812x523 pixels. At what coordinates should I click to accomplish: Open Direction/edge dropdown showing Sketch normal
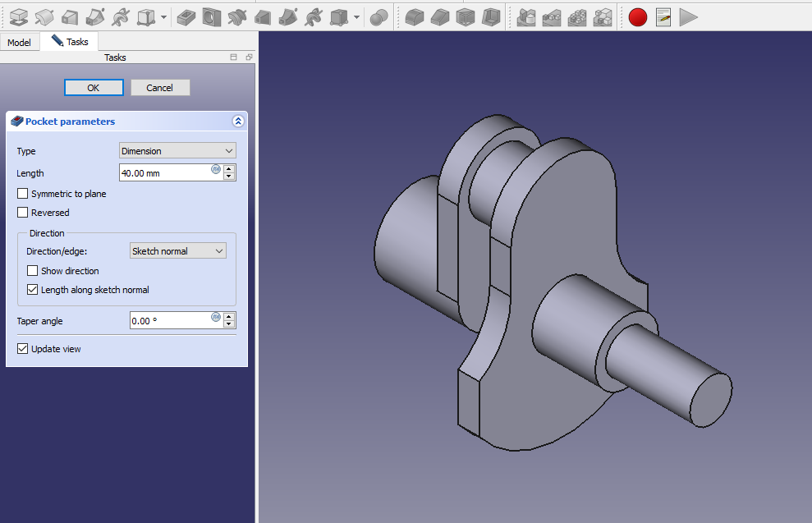pos(177,251)
